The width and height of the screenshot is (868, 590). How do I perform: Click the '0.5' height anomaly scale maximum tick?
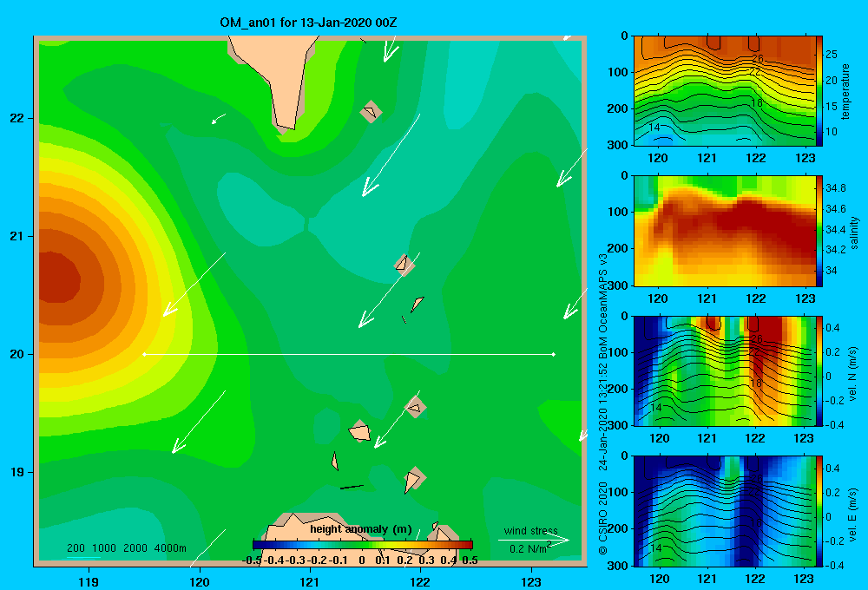coord(470,560)
